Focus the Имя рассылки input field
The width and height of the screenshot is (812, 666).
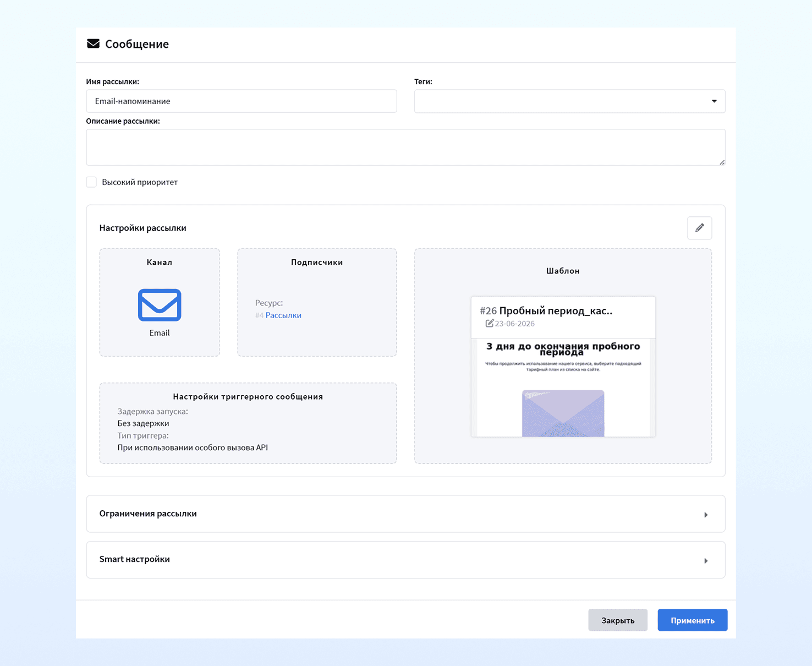(x=241, y=101)
